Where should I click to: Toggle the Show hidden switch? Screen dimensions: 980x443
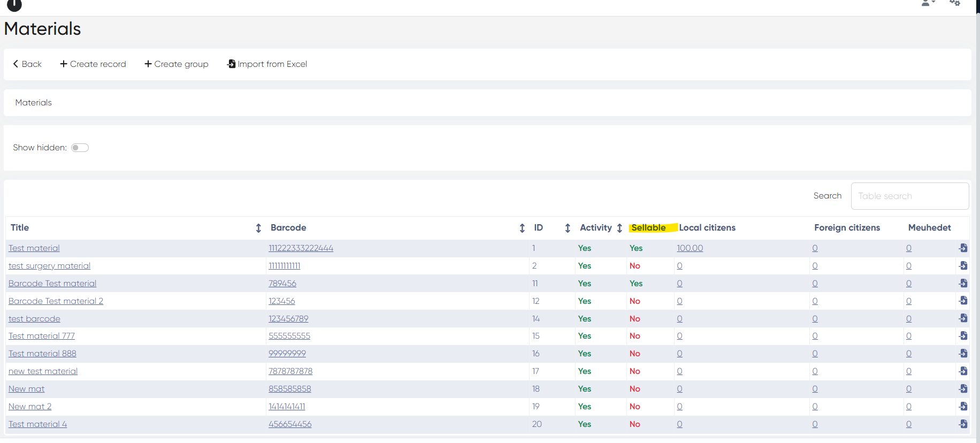click(x=80, y=148)
